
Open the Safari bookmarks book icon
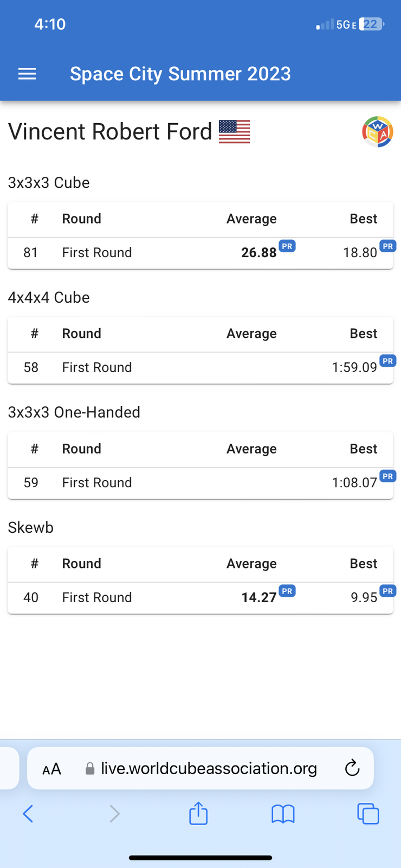[x=283, y=814]
